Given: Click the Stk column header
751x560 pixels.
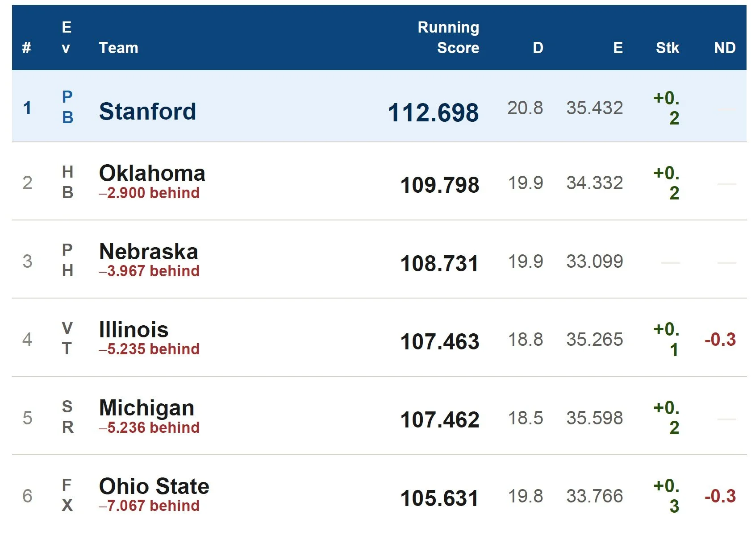Looking at the screenshot, I should [667, 48].
